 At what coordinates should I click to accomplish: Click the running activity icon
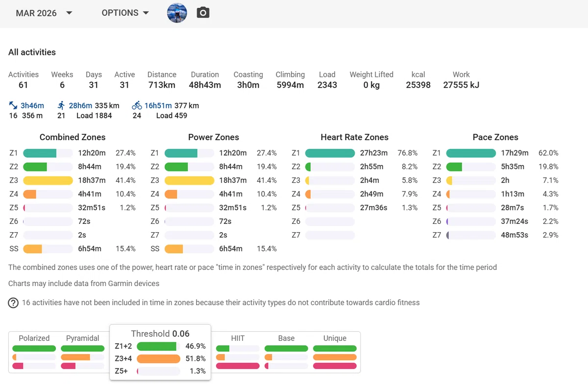pos(61,105)
